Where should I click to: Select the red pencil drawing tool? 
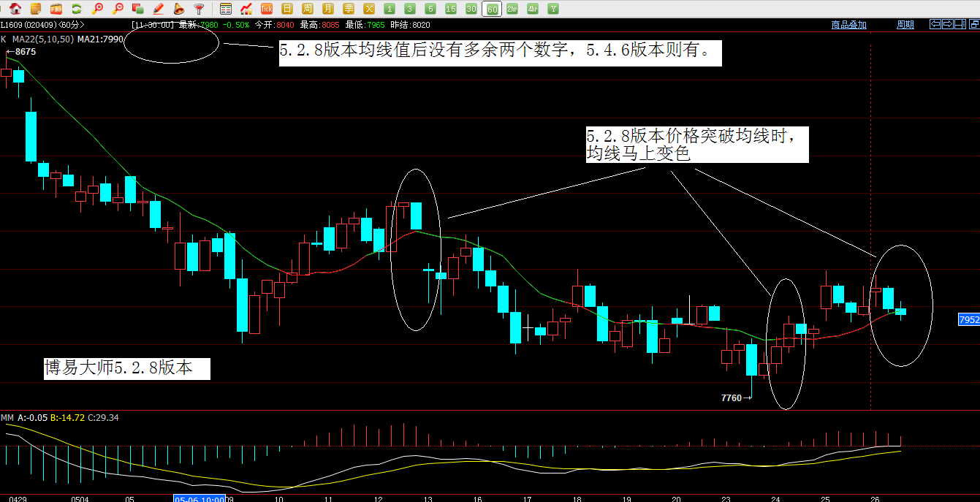[x=158, y=9]
